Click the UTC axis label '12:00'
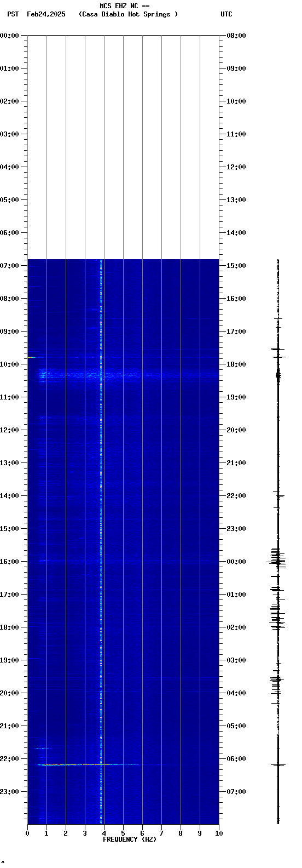The height and width of the screenshot is (868, 302). (x=236, y=167)
